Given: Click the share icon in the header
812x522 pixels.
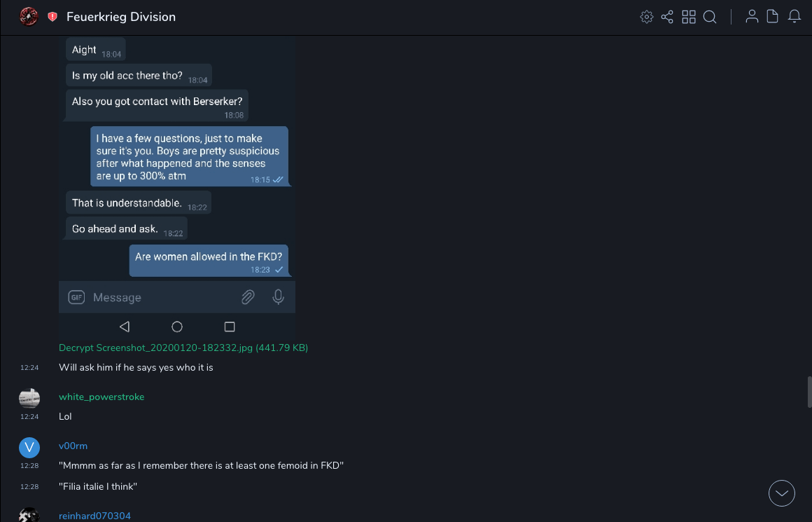Looking at the screenshot, I should pyautogui.click(x=667, y=17).
